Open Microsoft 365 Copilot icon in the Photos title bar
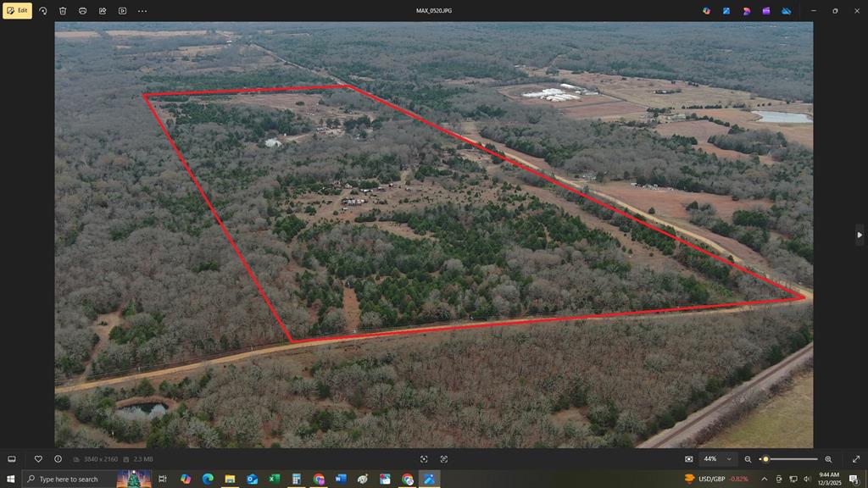 click(x=706, y=10)
